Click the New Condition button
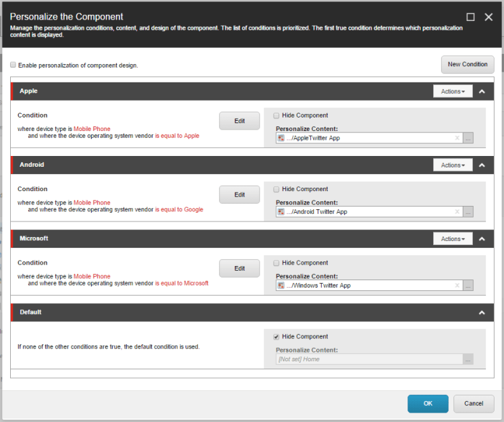The height and width of the screenshot is (422, 504). click(467, 64)
